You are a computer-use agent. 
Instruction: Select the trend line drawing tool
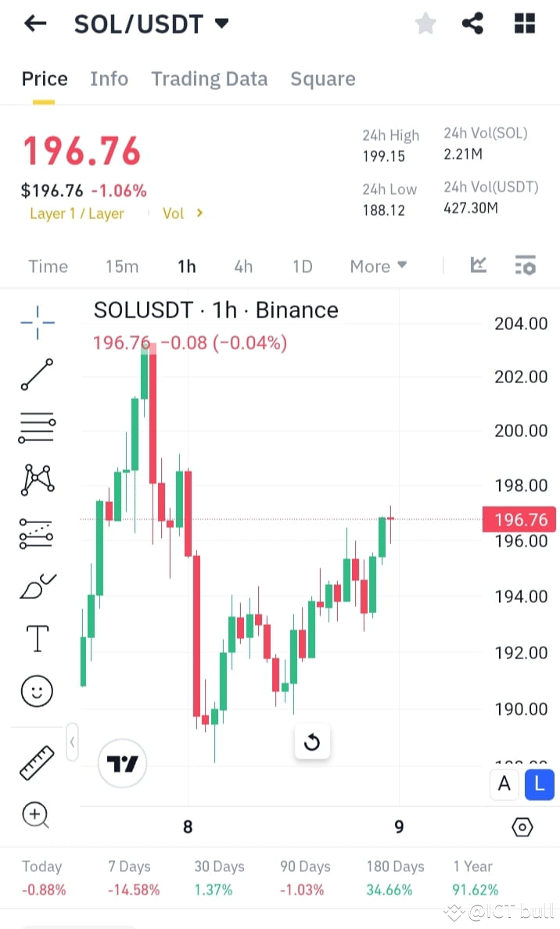click(x=37, y=375)
